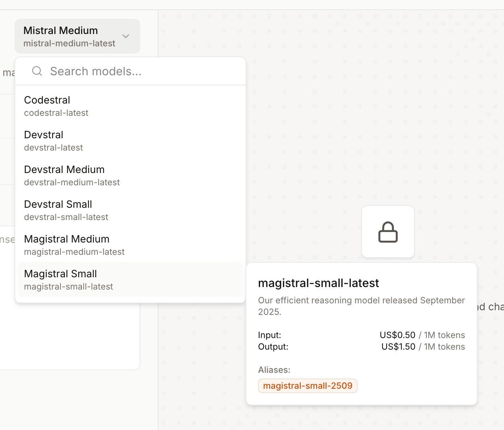Click the mistral-medium-latest identifier under the selector title
Screen dimensions: 504x430
(69, 43)
